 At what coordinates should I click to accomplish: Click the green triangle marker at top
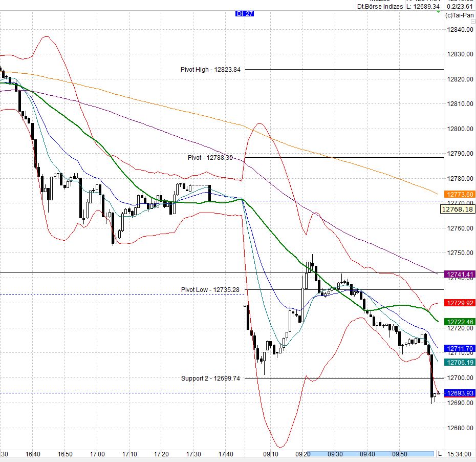pos(438,12)
